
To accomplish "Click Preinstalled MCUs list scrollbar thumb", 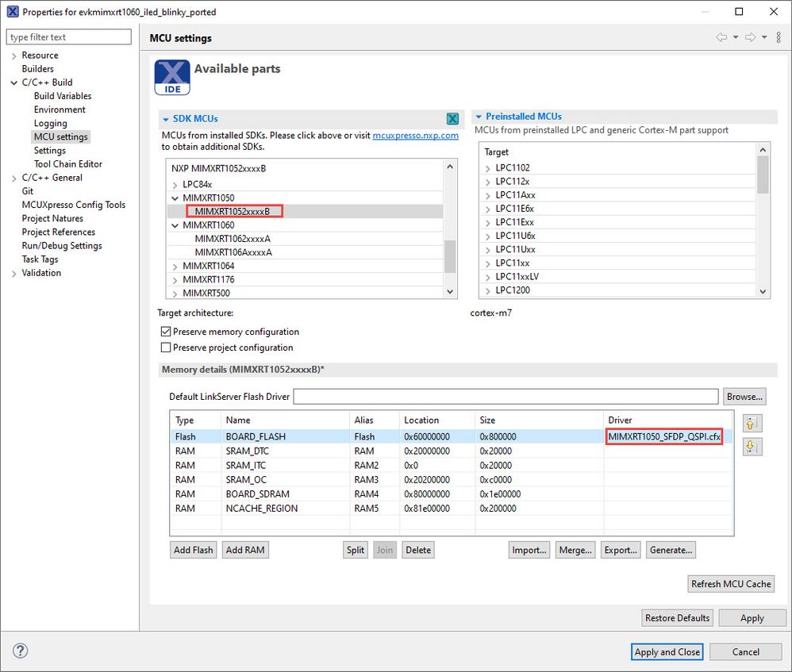I will (x=763, y=175).
